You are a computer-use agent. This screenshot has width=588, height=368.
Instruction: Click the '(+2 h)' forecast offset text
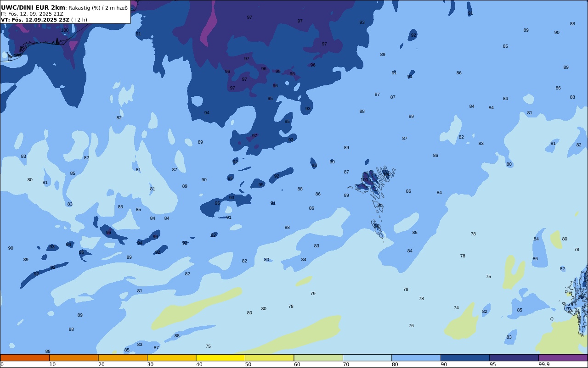pyautogui.click(x=79, y=20)
